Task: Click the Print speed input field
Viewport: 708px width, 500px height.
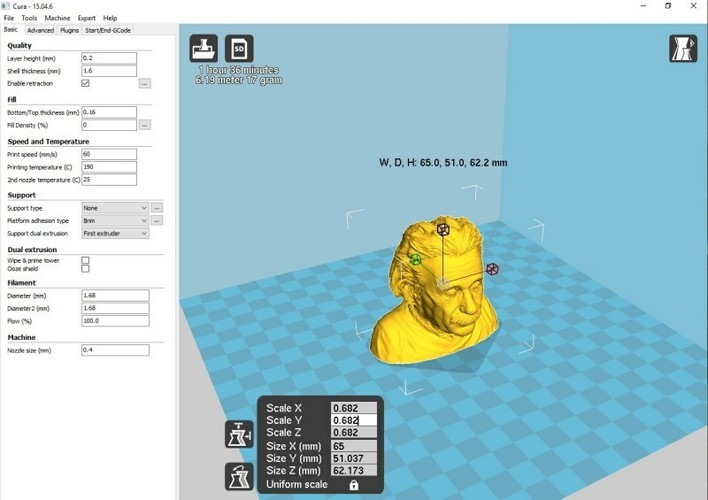Action: coord(109,154)
